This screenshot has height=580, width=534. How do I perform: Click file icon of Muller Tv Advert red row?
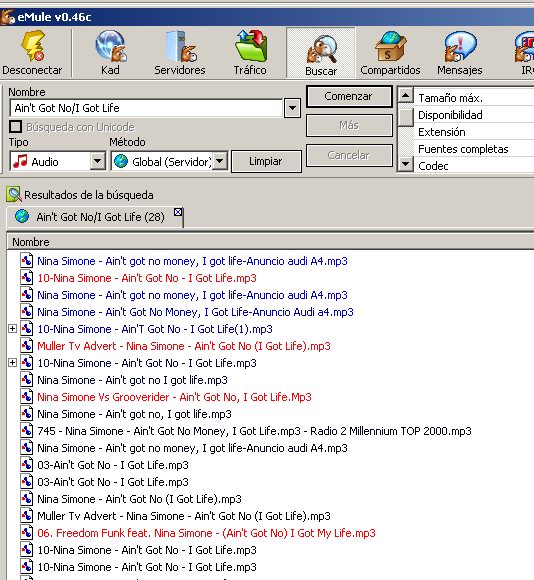26,345
